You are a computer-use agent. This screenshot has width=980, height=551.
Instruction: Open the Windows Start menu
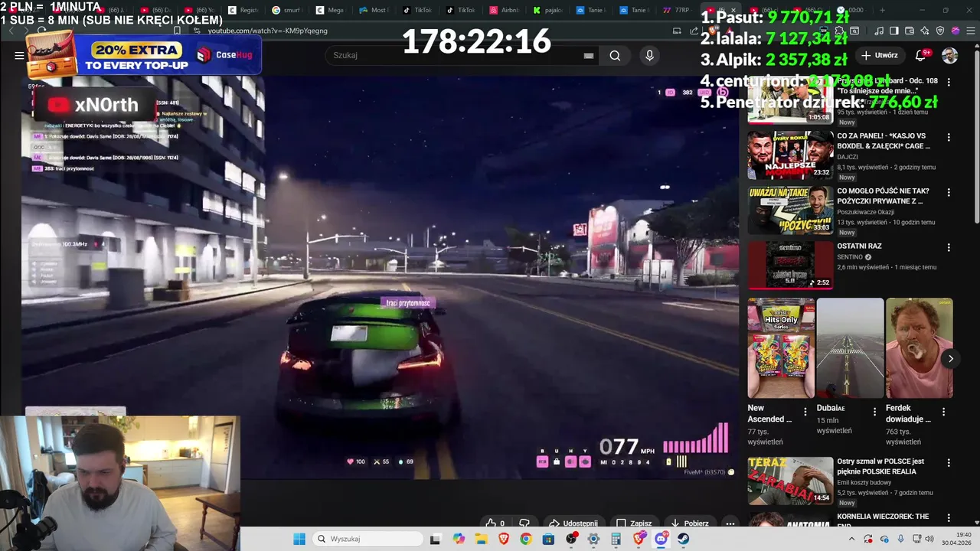click(x=299, y=539)
